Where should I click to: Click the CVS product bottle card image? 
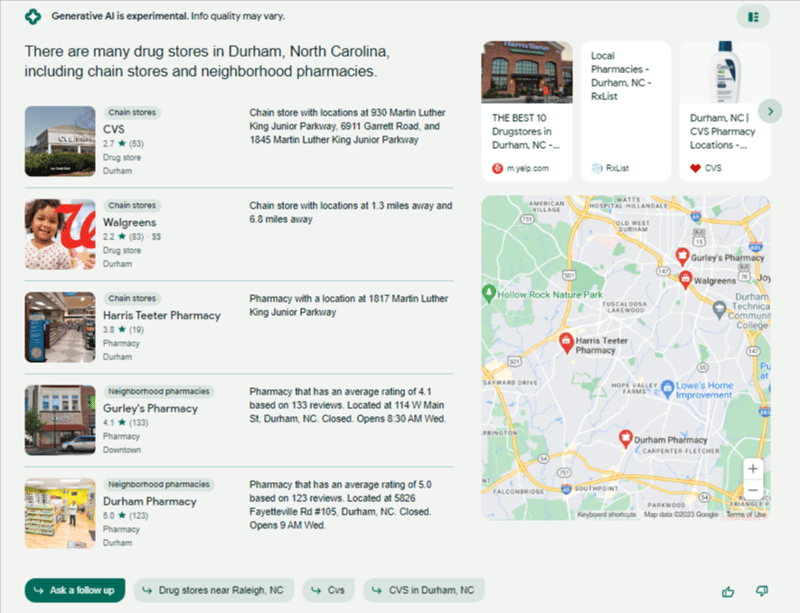(725, 72)
